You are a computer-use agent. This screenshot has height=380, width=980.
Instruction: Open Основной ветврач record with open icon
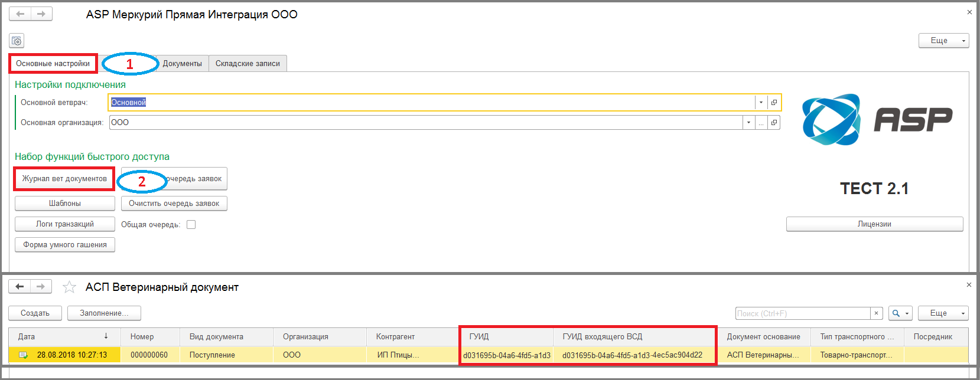(x=774, y=102)
